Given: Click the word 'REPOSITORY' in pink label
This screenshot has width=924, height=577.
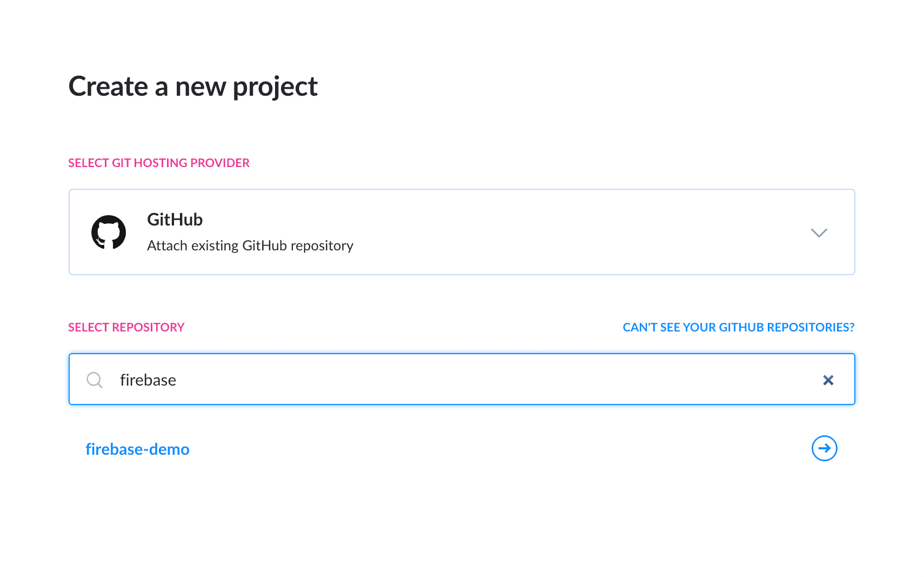Looking at the screenshot, I should pyautogui.click(x=148, y=327).
